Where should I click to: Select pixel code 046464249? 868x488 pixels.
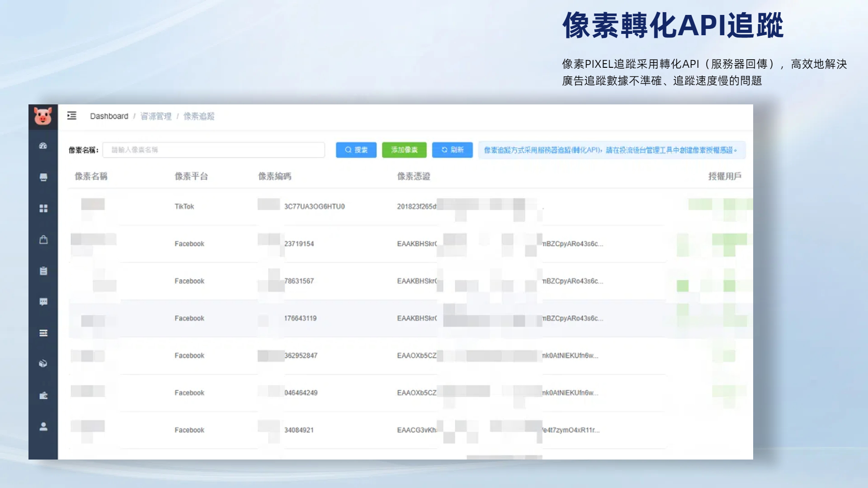pos(301,393)
